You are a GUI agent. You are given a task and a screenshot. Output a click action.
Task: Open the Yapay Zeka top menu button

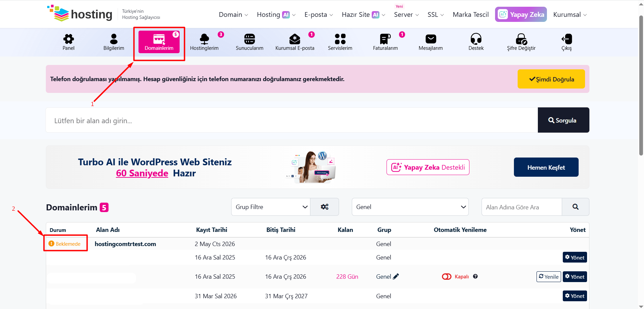pos(521,14)
